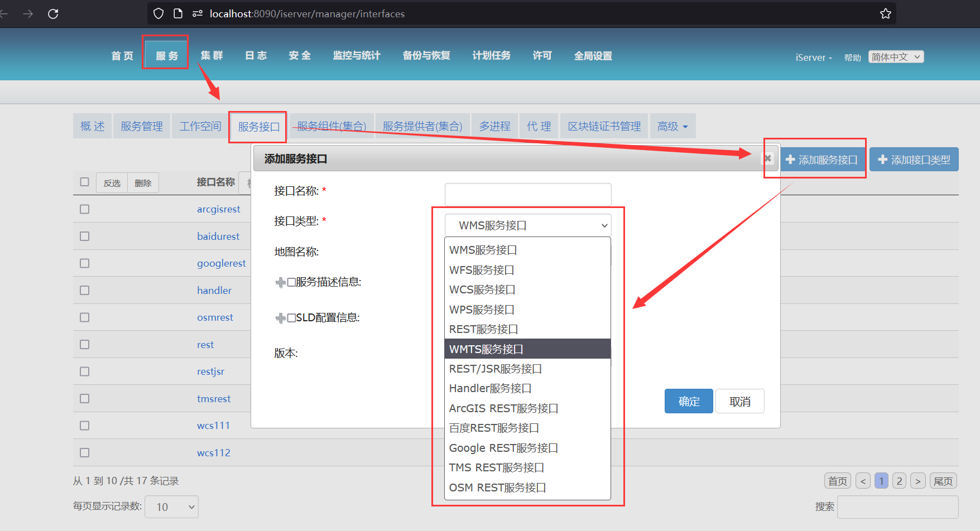Expand 服务描述信息 with plus icon

coord(280,283)
